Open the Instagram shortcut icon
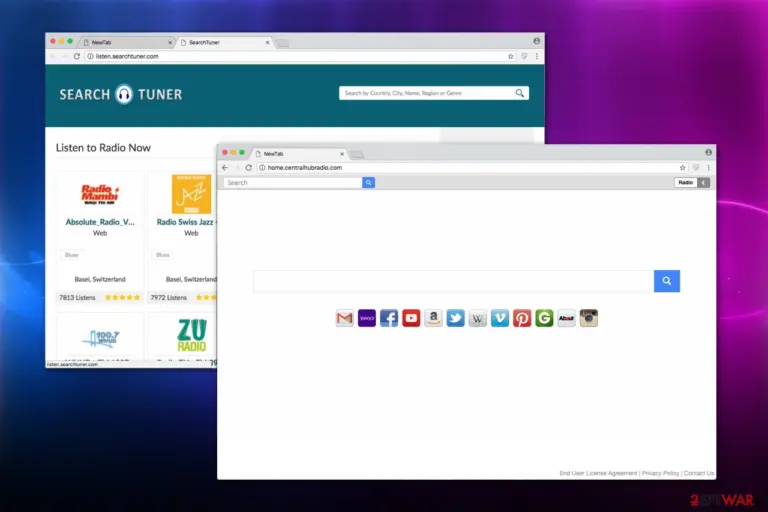The width and height of the screenshot is (768, 512). (589, 318)
